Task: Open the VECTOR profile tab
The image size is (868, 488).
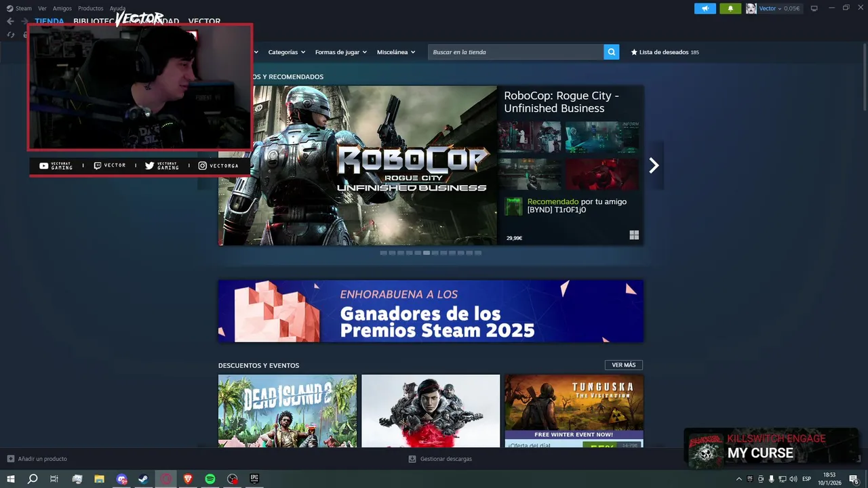Action: [x=204, y=22]
